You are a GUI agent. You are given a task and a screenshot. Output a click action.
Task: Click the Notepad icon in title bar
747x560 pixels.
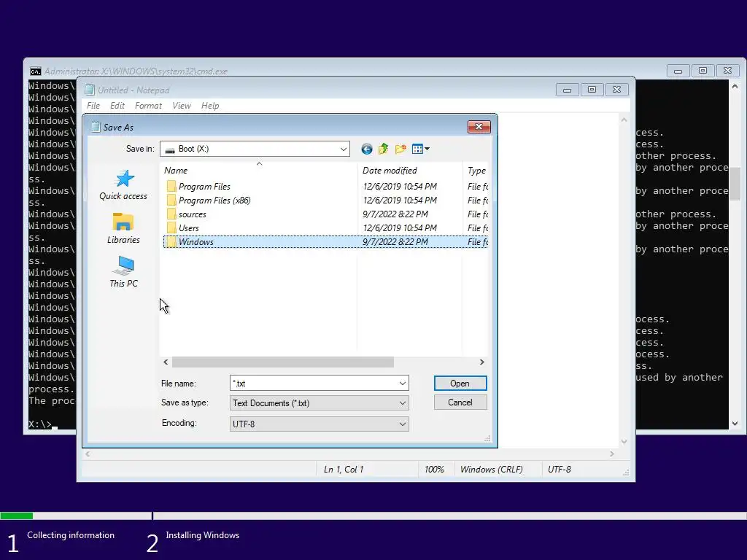[90, 90]
